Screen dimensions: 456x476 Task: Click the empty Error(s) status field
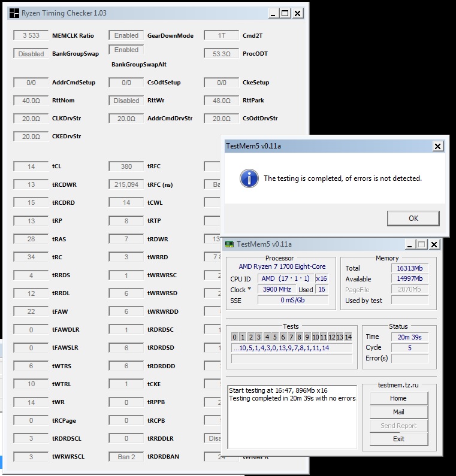pyautogui.click(x=409, y=359)
